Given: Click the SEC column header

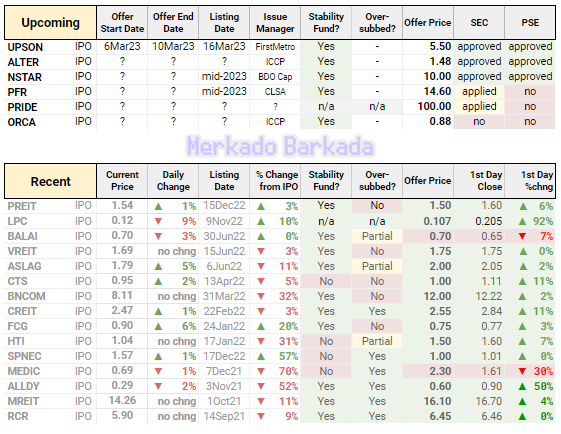Looking at the screenshot, I should (479, 23).
